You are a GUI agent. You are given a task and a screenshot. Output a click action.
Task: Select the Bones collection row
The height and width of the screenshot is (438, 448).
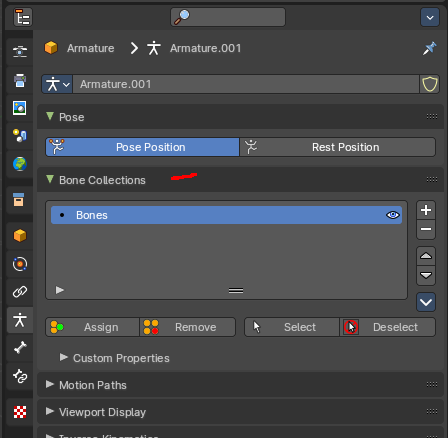click(226, 215)
